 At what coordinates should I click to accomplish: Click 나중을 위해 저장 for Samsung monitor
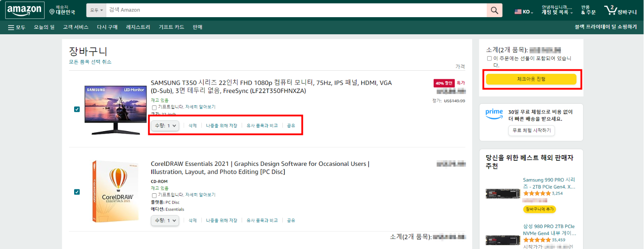pyautogui.click(x=222, y=126)
